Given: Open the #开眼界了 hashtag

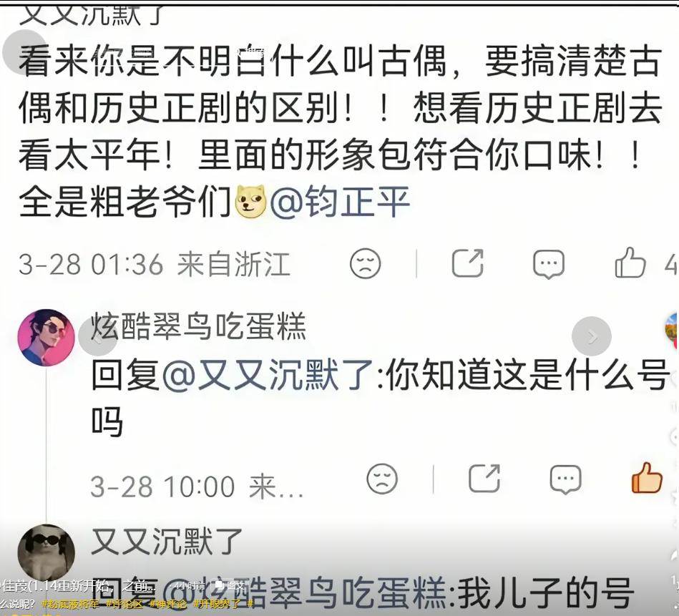Looking at the screenshot, I should tap(217, 604).
